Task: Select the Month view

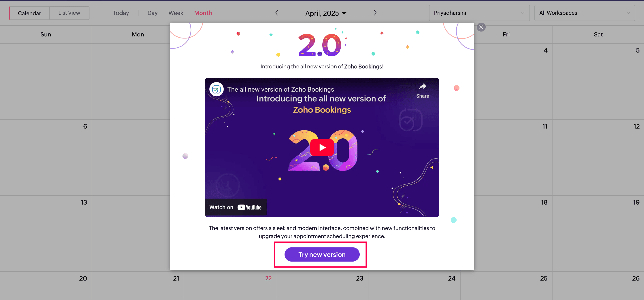Action: [203, 13]
